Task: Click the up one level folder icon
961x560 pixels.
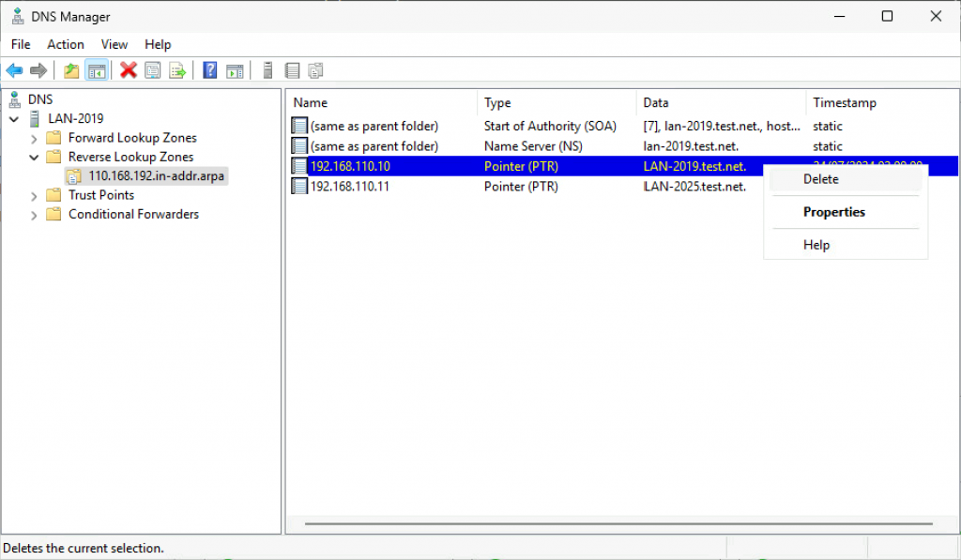Action: tap(70, 69)
